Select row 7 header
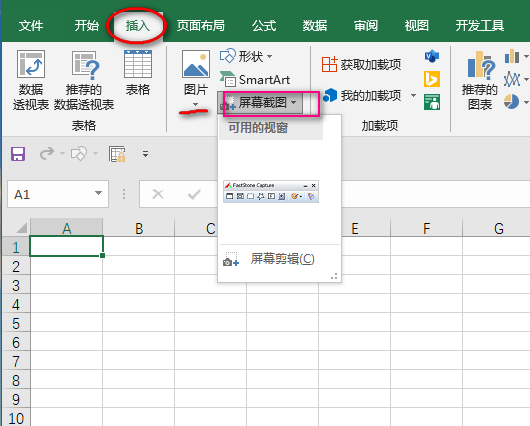The width and height of the screenshot is (530, 426). coord(16,361)
